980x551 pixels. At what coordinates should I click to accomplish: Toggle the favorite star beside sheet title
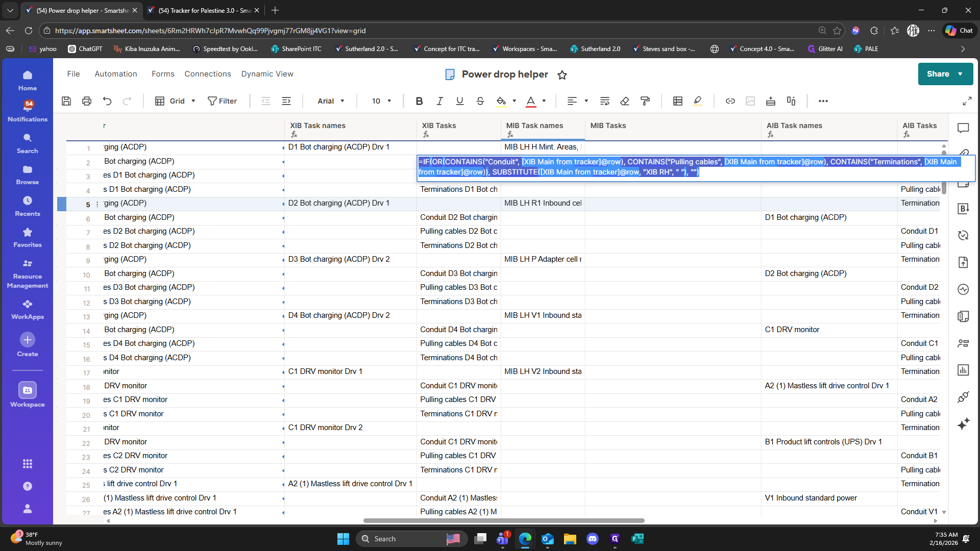(x=562, y=75)
